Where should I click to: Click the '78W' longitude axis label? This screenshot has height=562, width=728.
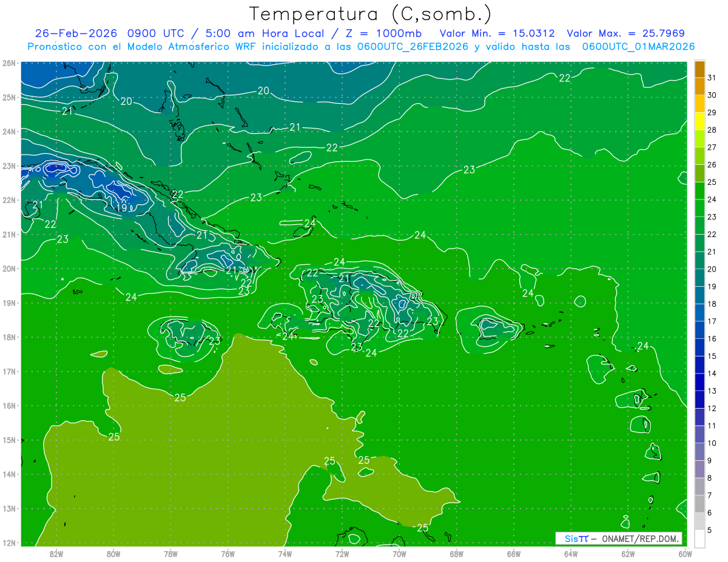coord(170,553)
